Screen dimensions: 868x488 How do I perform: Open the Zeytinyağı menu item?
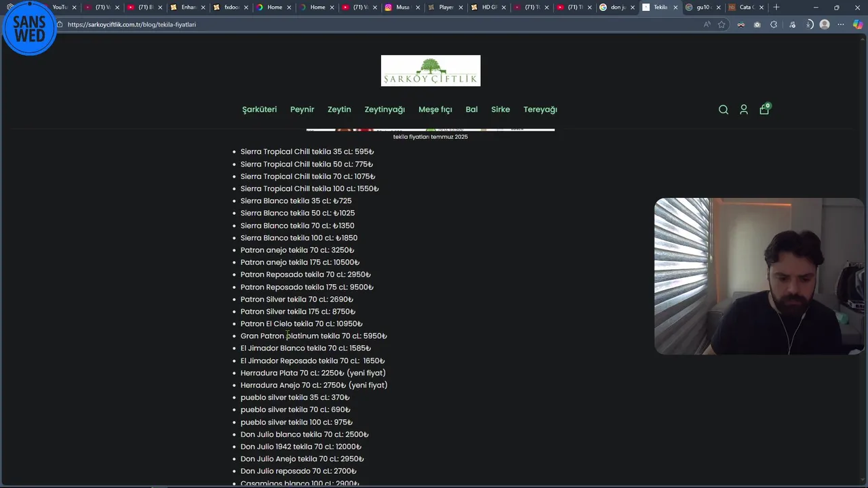click(x=384, y=109)
